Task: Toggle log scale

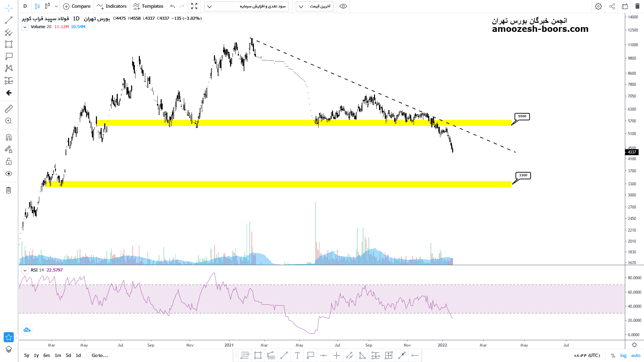Action: 623,356
